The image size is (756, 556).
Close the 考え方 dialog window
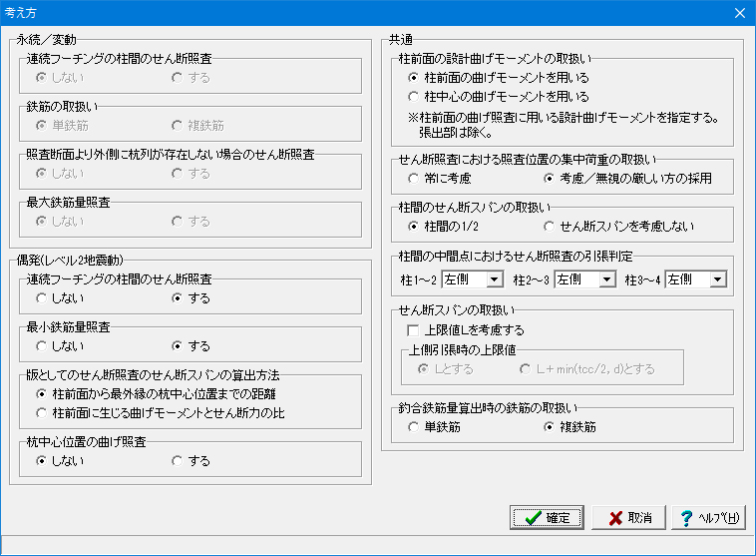coord(740,13)
